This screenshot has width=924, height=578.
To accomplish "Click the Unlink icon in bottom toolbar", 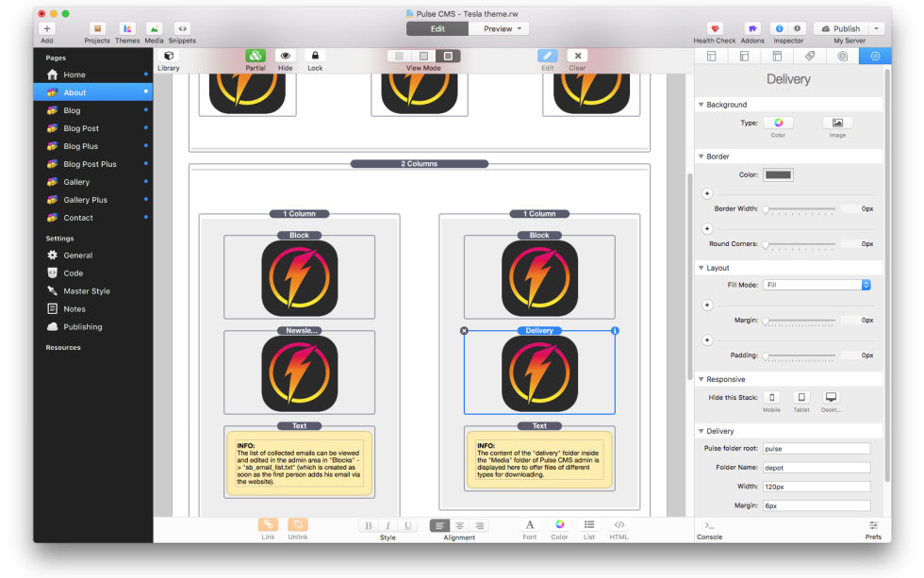I will pyautogui.click(x=298, y=524).
